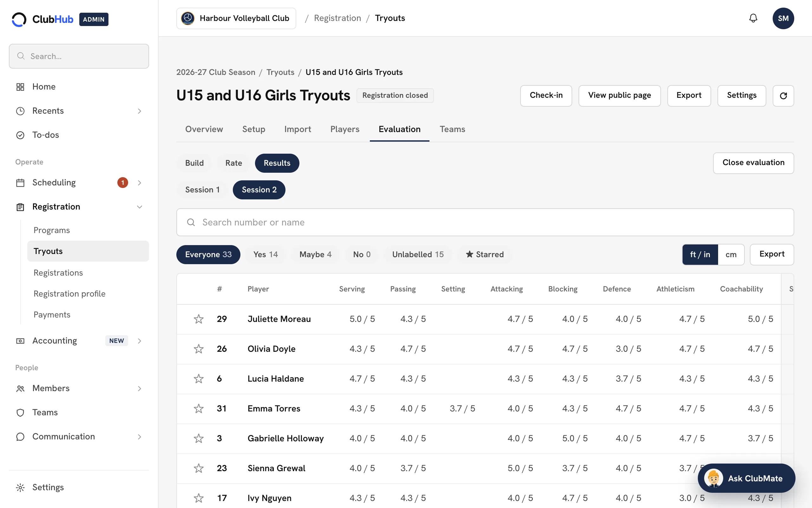Click the Teams shield icon
Image resolution: width=812 pixels, height=508 pixels.
20,412
